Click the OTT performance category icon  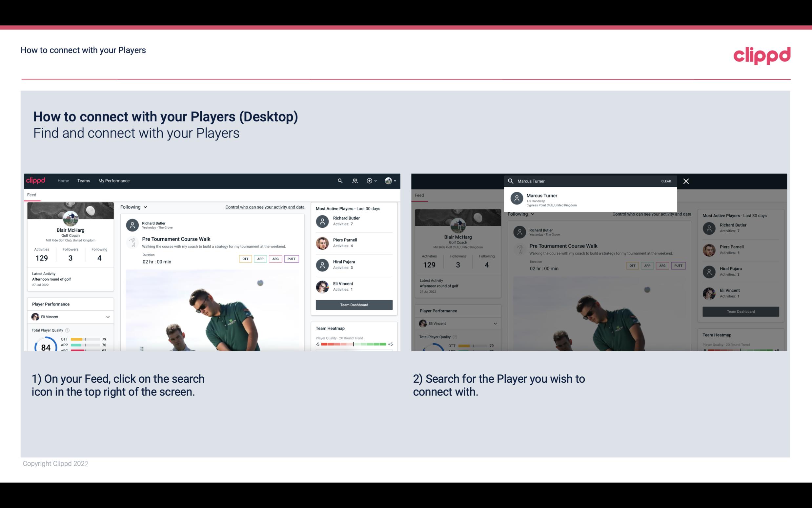[x=245, y=259]
